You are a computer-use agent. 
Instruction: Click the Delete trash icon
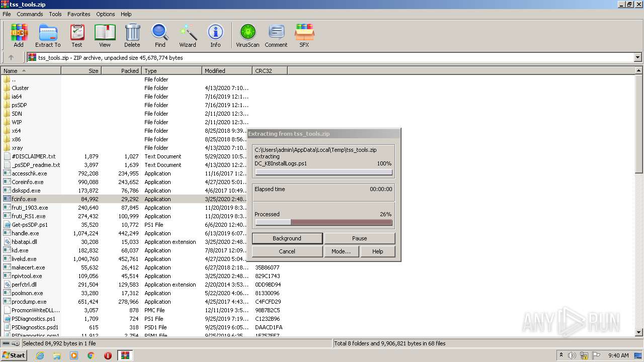(x=132, y=36)
